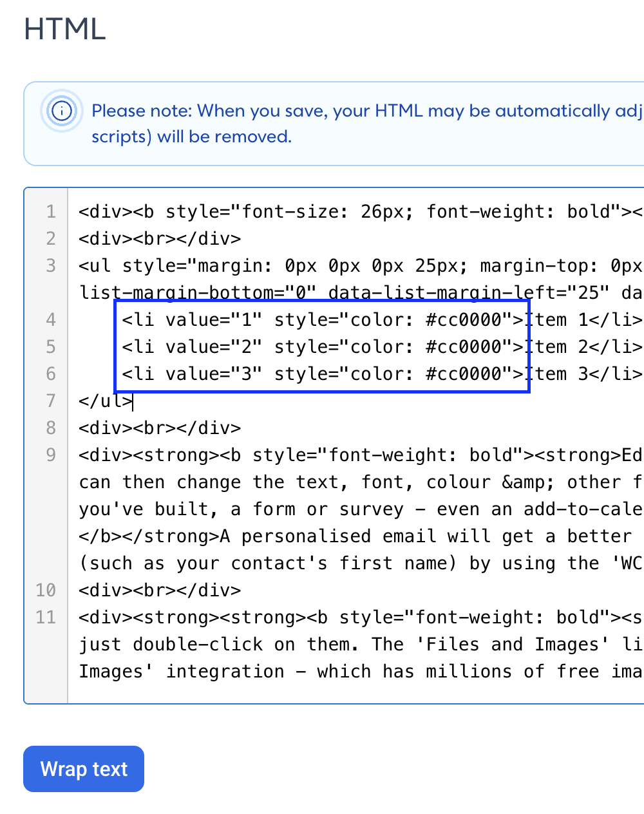Click the 'Please note' notice text

(367, 124)
